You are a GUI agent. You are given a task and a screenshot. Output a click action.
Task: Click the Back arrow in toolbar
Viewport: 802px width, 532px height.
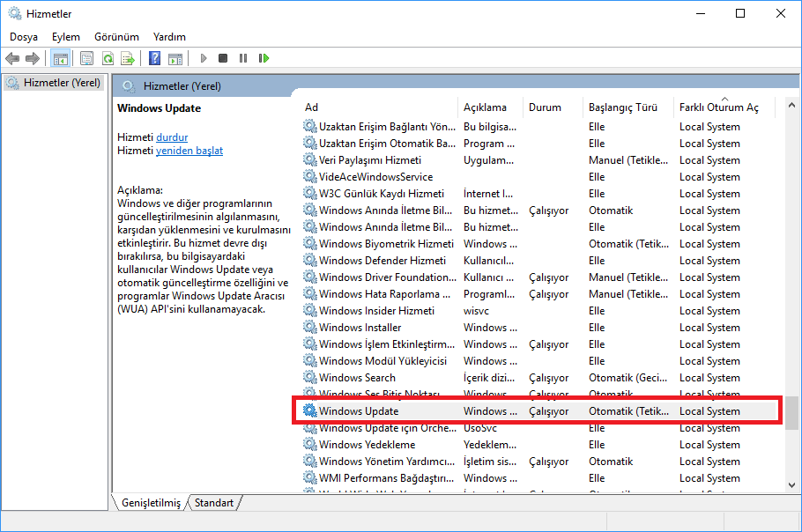coord(12,59)
